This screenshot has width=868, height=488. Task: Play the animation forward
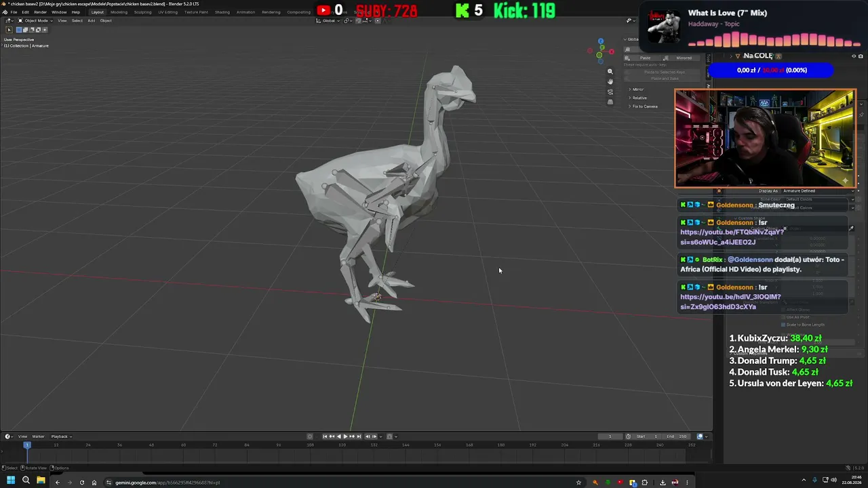tap(346, 436)
